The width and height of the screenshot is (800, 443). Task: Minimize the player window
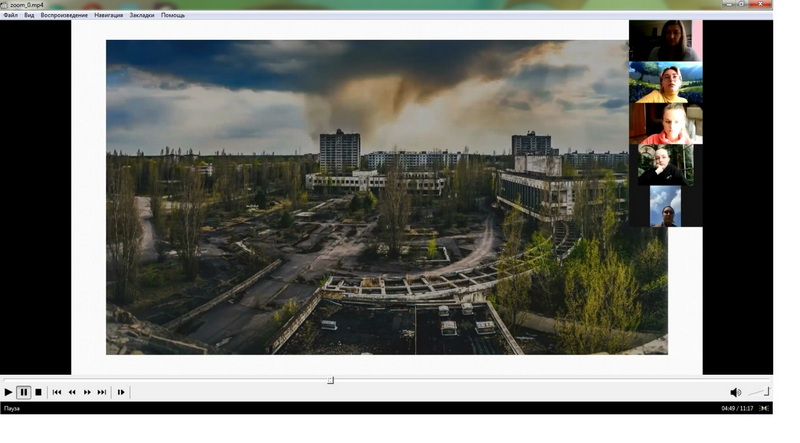(729, 4)
